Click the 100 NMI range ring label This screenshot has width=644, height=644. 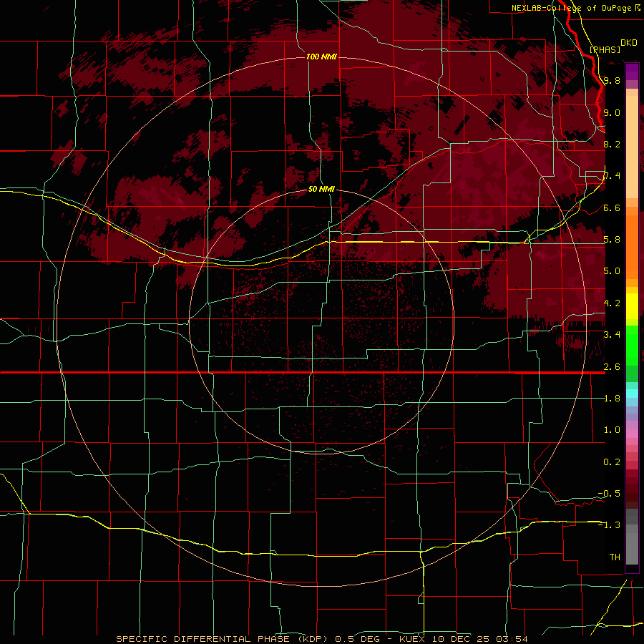321,57
